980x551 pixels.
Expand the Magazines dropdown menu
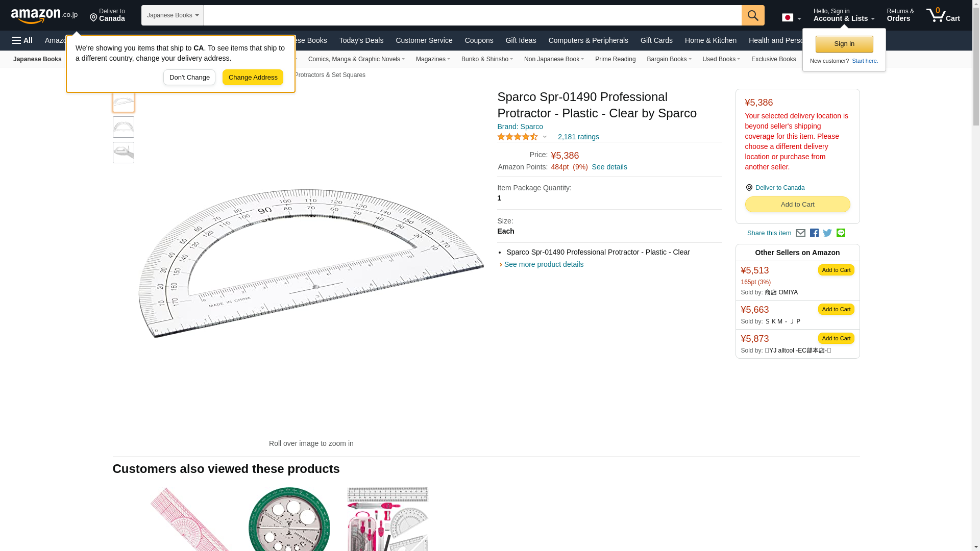tap(433, 59)
